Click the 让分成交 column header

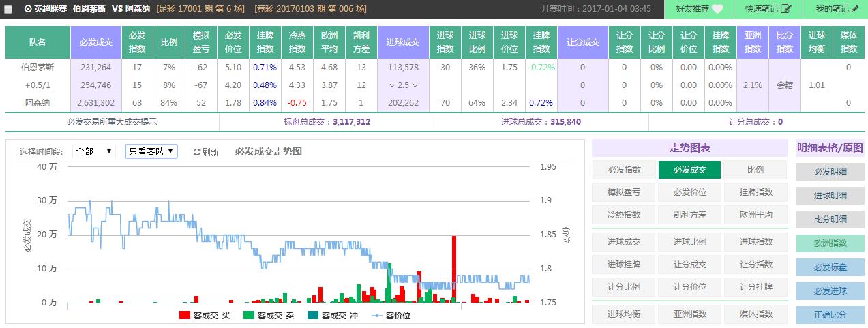[582, 42]
